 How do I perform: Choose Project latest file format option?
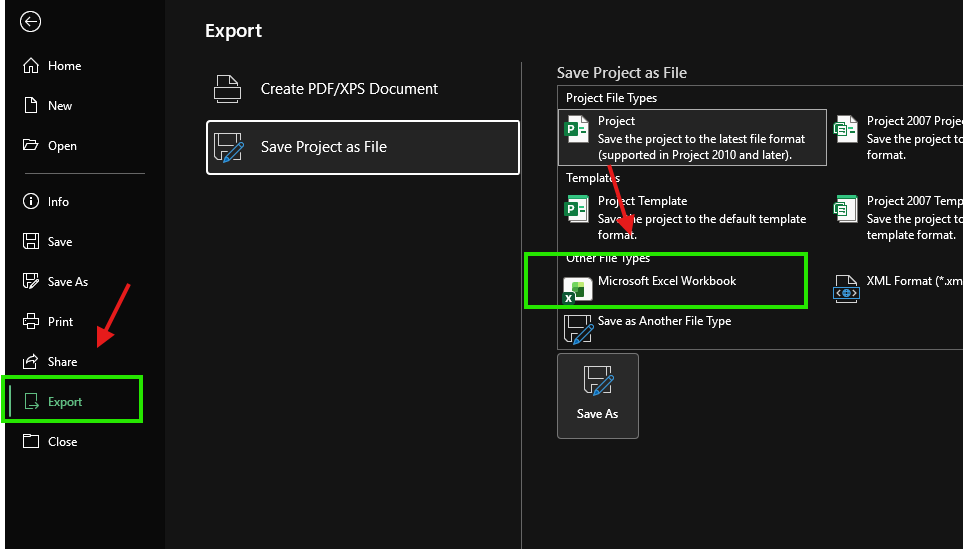692,138
